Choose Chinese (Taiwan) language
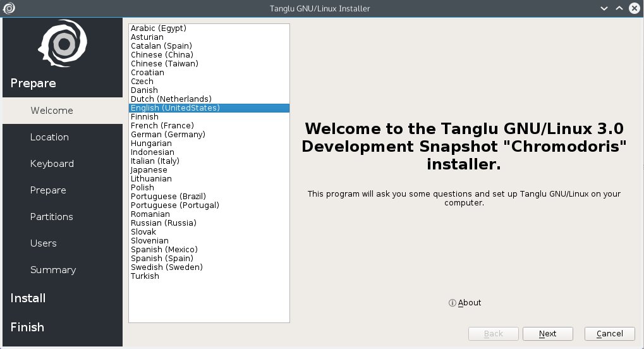 209,64
